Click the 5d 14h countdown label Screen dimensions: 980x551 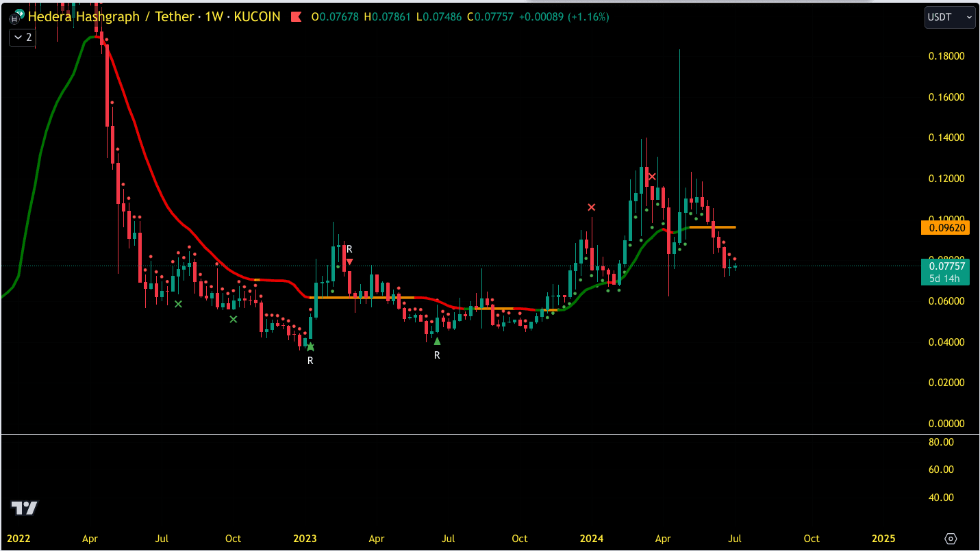[946, 279]
